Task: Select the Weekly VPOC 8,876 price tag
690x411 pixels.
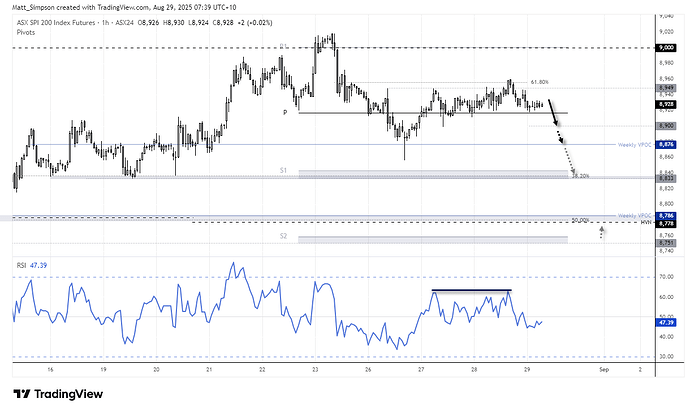Action: [x=666, y=144]
